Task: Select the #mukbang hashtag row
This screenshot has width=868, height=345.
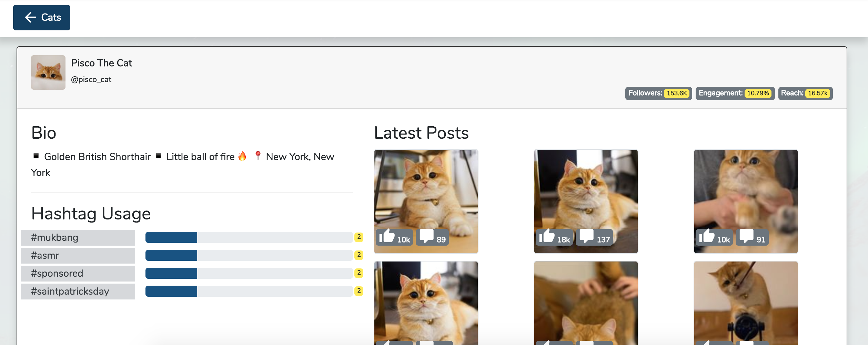Action: pos(78,238)
